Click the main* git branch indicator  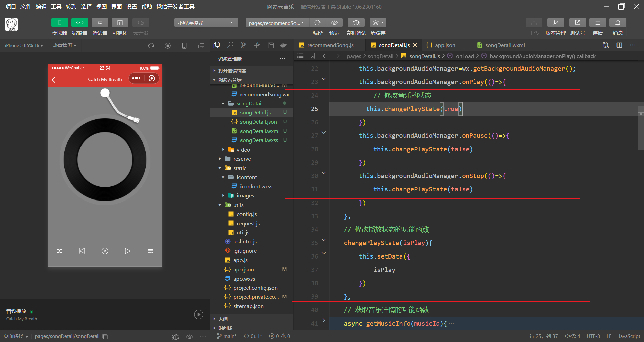227,336
